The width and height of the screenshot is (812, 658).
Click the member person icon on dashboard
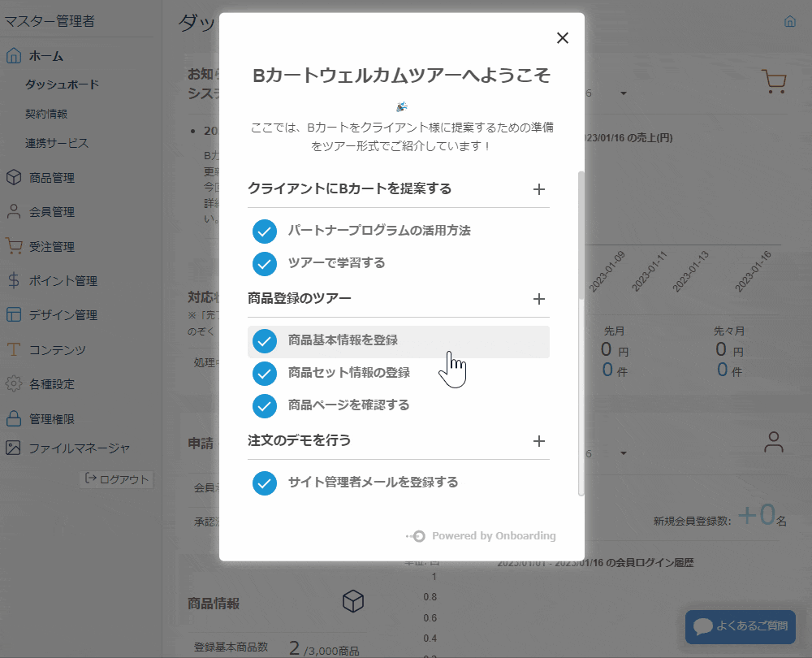pos(774,441)
